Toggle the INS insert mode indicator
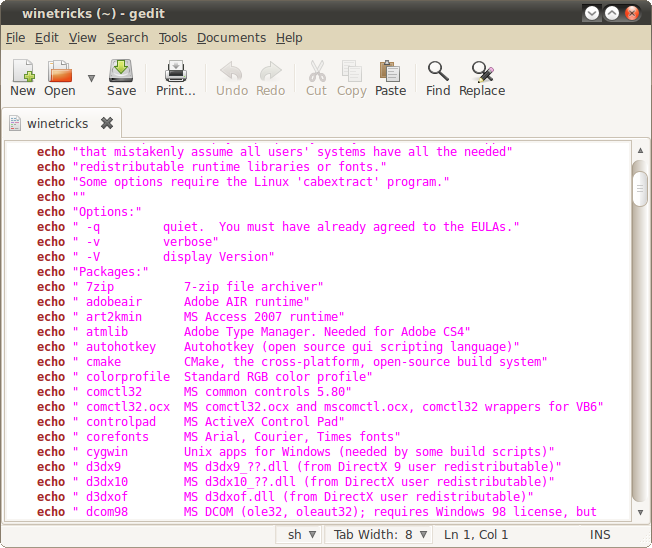 pyautogui.click(x=601, y=535)
